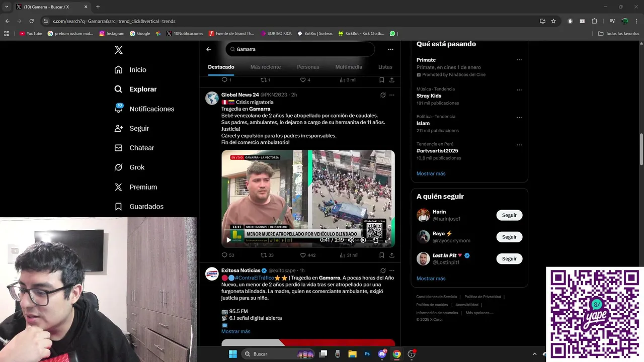Click the Gamarra search field
Screen dimensions: 644x362
(300, 49)
